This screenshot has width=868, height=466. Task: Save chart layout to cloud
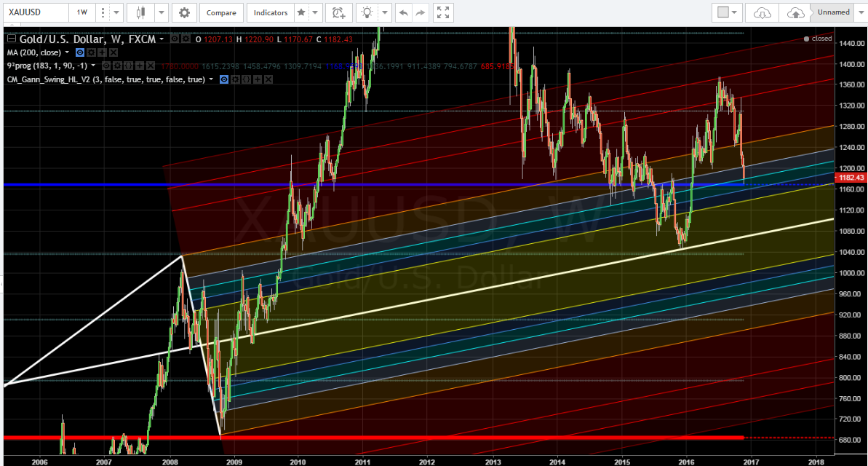point(796,12)
